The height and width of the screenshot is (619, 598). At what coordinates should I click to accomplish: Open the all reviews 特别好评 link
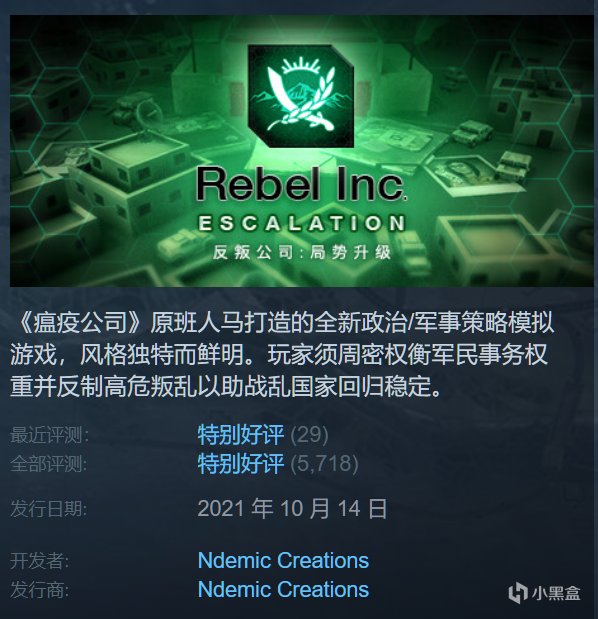(241, 463)
